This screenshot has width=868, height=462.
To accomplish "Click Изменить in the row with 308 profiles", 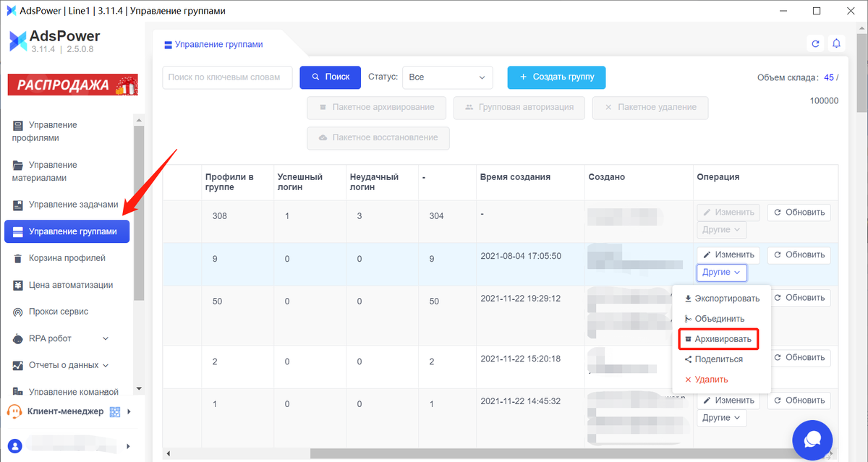I will 728,213.
